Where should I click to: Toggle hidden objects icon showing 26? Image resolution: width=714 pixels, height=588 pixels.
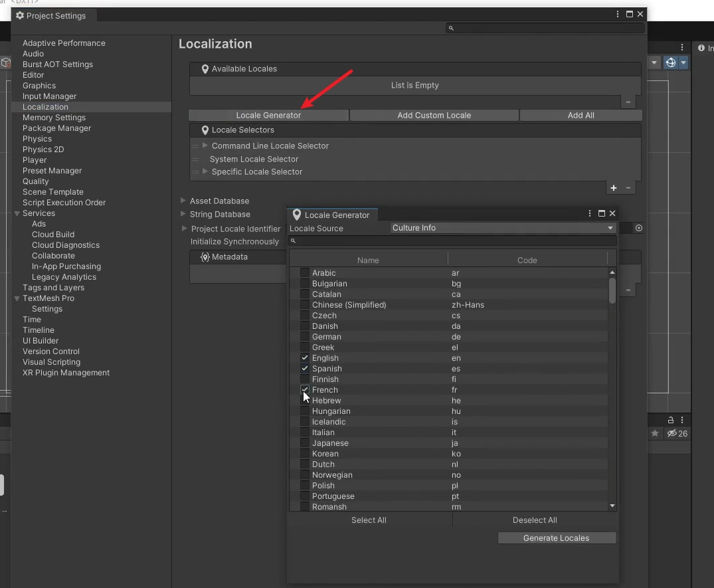point(677,434)
